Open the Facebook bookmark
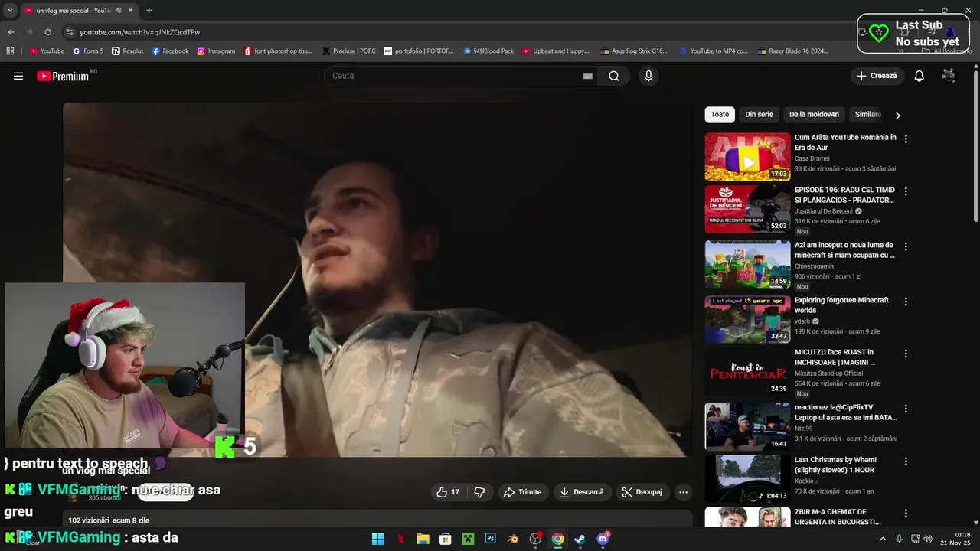980x551 pixels. (170, 51)
